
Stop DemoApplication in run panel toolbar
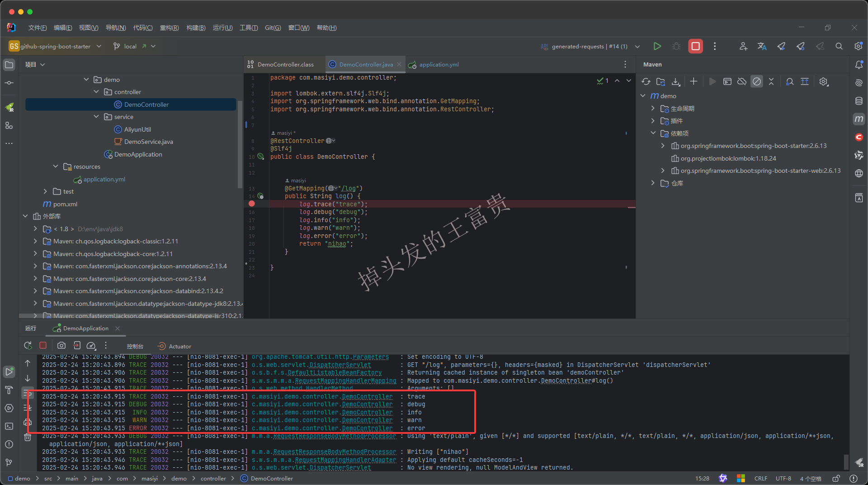(43, 345)
